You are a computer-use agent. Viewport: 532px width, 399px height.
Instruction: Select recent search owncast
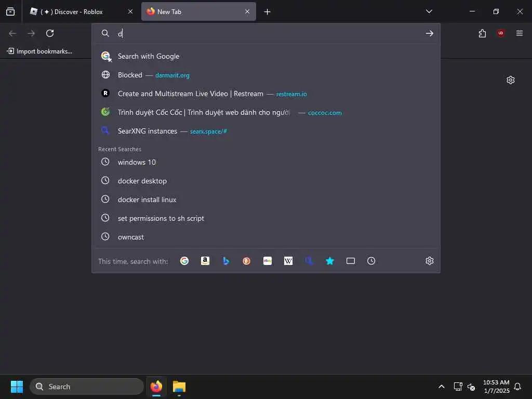pyautogui.click(x=266, y=237)
